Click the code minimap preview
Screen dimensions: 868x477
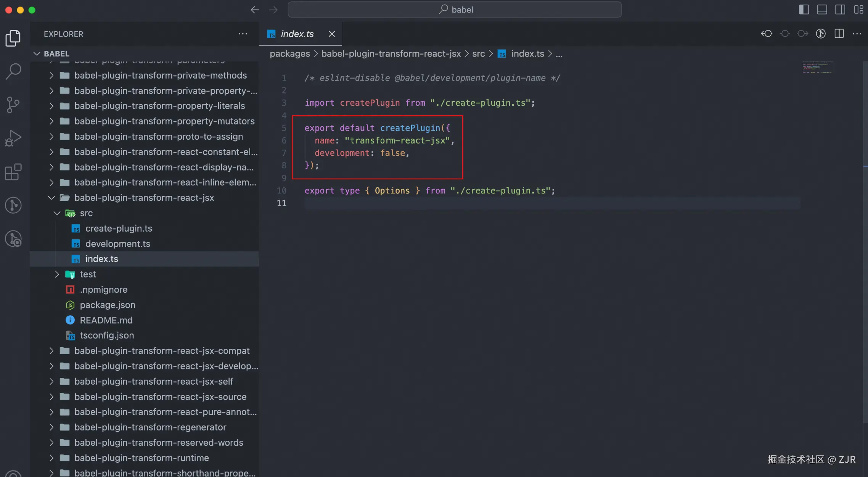817,67
